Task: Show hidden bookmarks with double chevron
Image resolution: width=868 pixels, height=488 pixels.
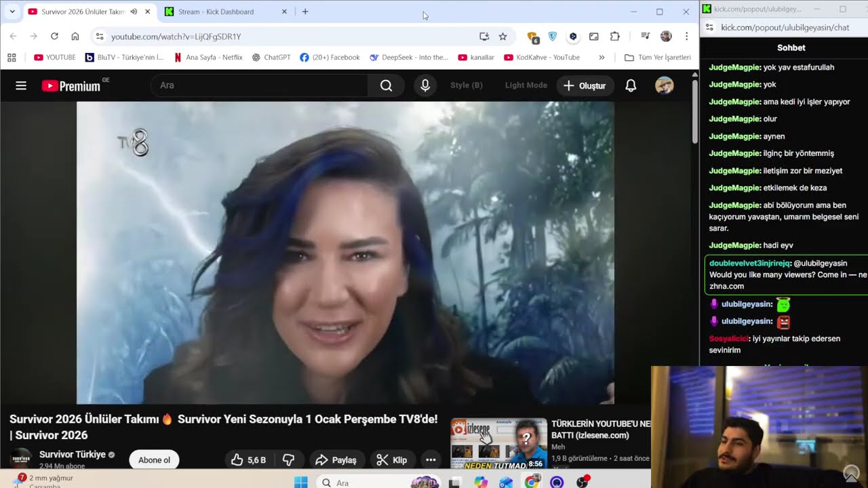Action: pyautogui.click(x=601, y=58)
